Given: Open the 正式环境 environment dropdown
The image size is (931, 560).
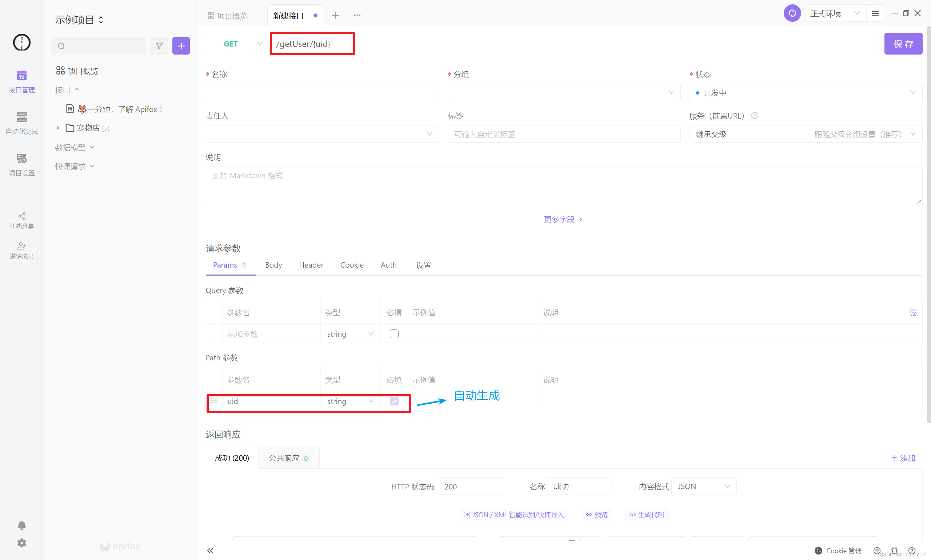Looking at the screenshot, I should (835, 13).
